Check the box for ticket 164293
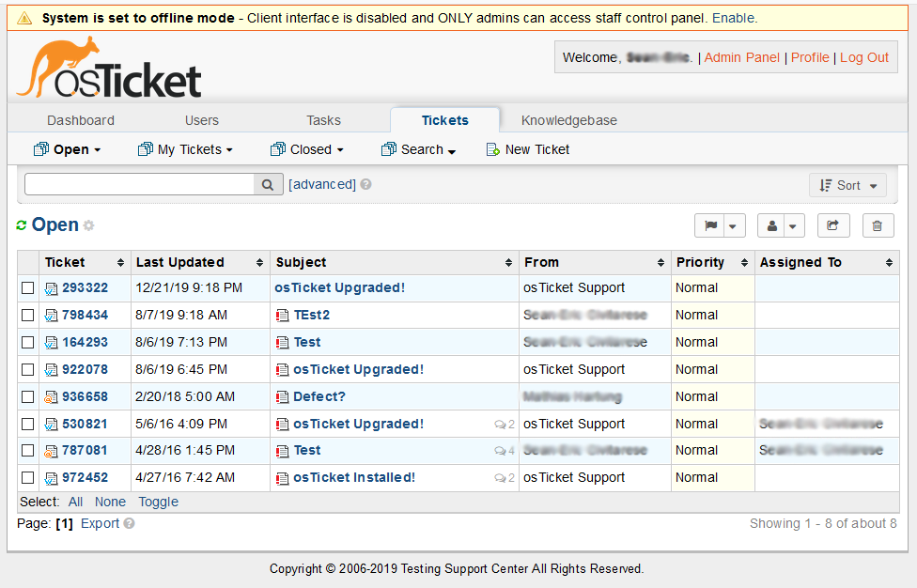The width and height of the screenshot is (917, 588). (x=27, y=343)
